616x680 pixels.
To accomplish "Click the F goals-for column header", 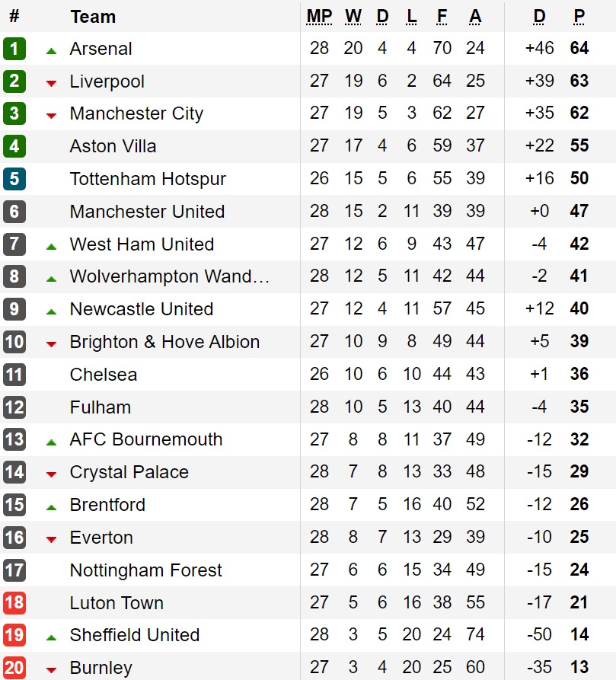I will [442, 17].
